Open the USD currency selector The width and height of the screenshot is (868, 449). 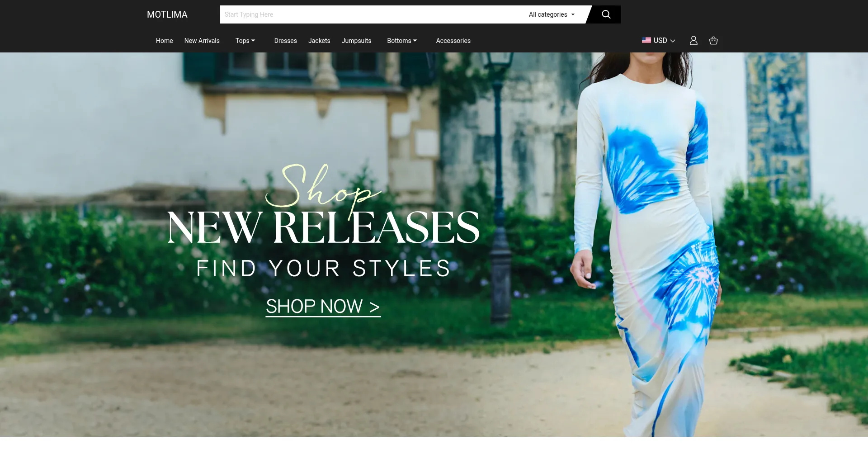[x=659, y=40]
